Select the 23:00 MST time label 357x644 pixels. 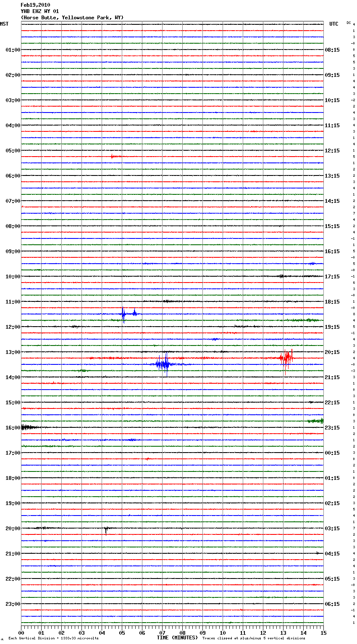(13, 604)
